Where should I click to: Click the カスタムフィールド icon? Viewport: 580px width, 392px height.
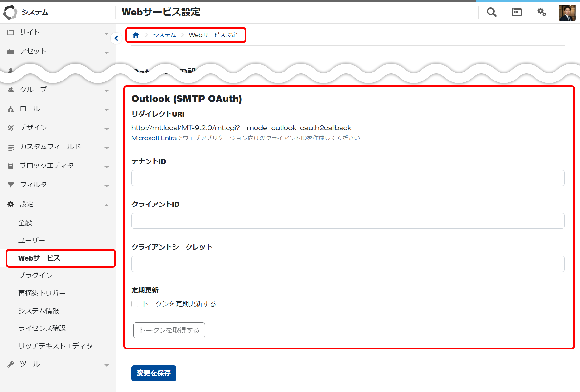11,148
